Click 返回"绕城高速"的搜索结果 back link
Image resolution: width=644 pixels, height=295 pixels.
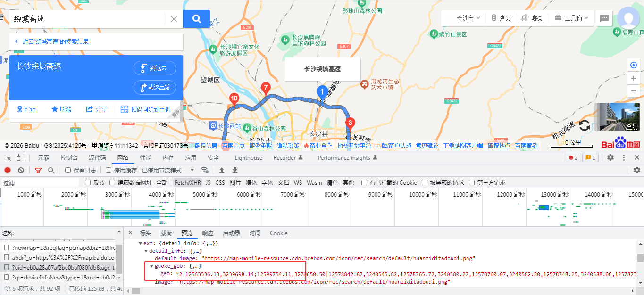[x=55, y=41]
